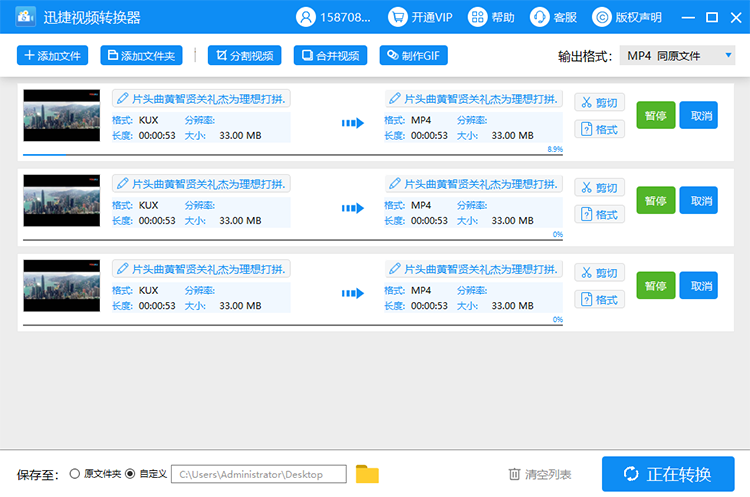
Task: Open 帮助 help menu
Action: [x=492, y=18]
